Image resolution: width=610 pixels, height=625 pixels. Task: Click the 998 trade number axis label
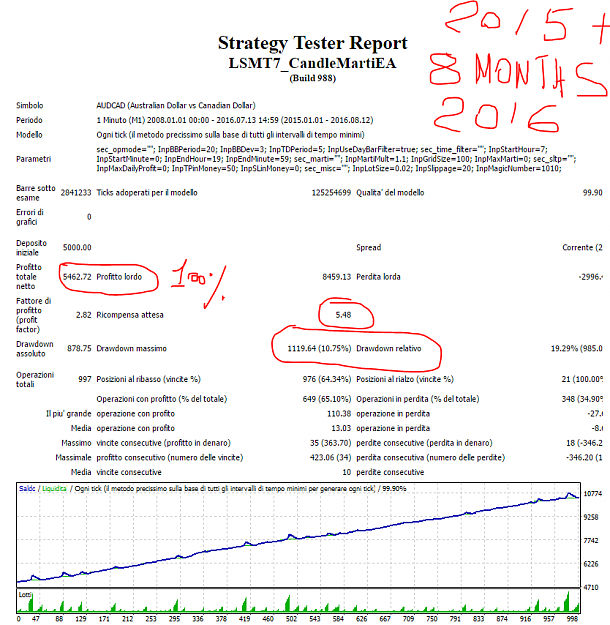click(573, 619)
